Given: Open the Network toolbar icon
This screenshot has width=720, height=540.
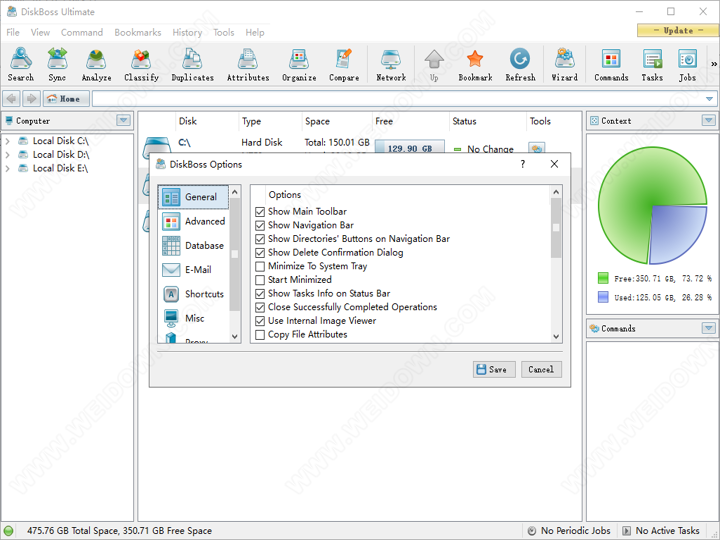Looking at the screenshot, I should 391,64.
